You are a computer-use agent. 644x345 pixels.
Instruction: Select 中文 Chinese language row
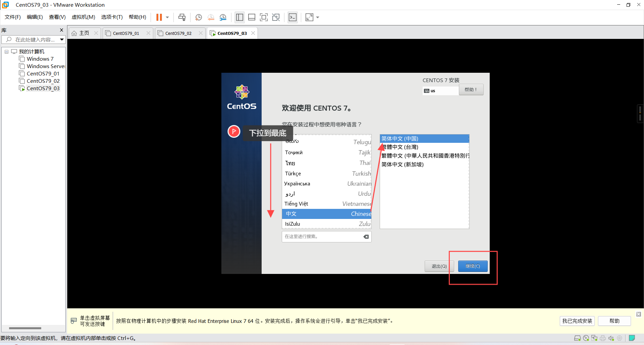click(x=327, y=214)
